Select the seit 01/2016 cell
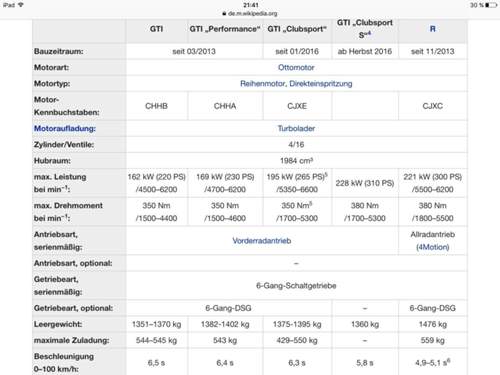500x375 pixels. click(x=297, y=51)
